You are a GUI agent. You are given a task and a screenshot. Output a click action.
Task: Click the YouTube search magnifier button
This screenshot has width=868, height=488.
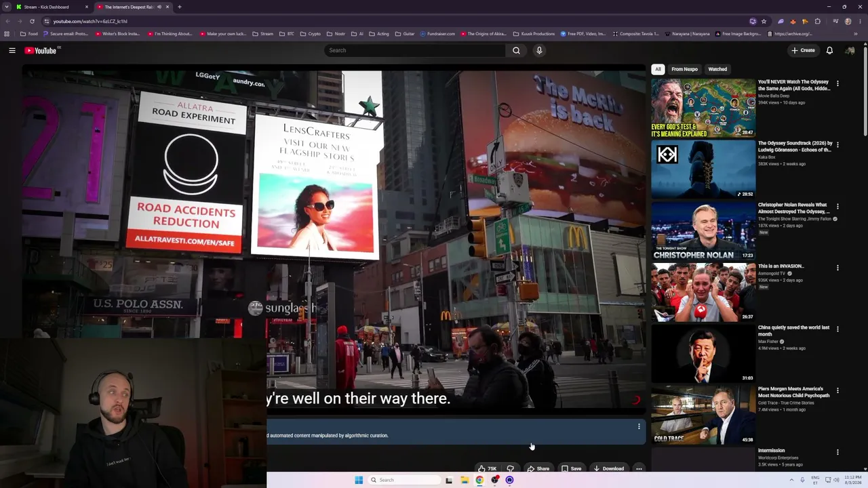pos(516,50)
